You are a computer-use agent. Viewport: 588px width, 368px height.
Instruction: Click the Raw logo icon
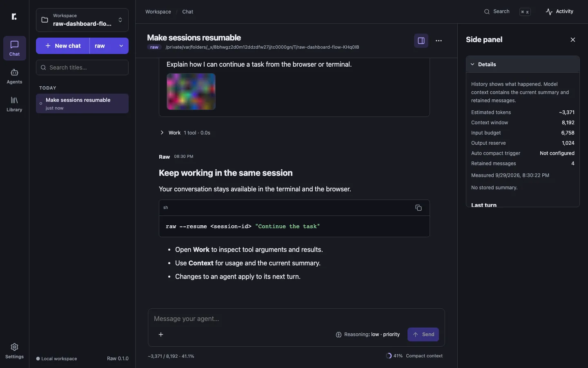pyautogui.click(x=14, y=16)
